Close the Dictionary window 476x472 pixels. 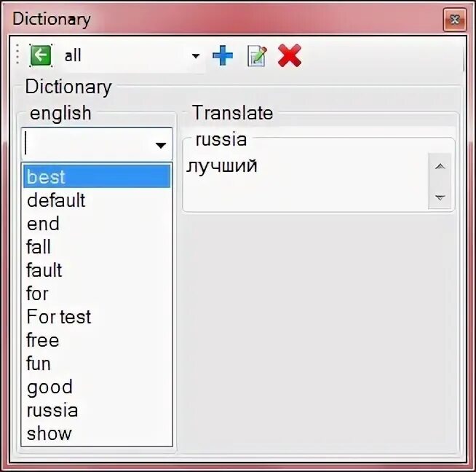[454, 20]
